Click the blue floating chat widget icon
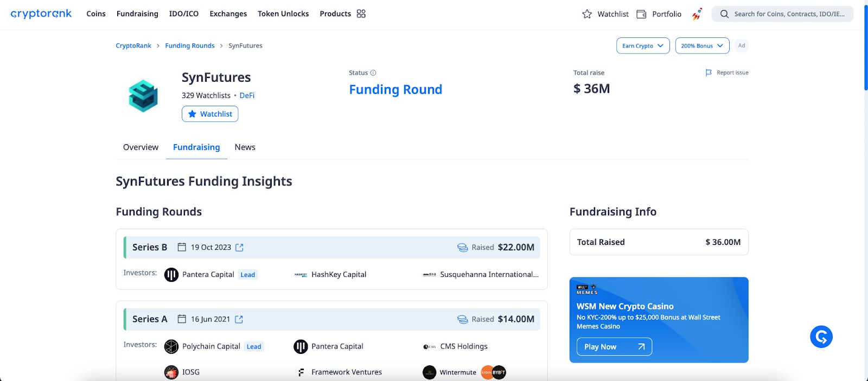This screenshot has width=868, height=381. 821,337
